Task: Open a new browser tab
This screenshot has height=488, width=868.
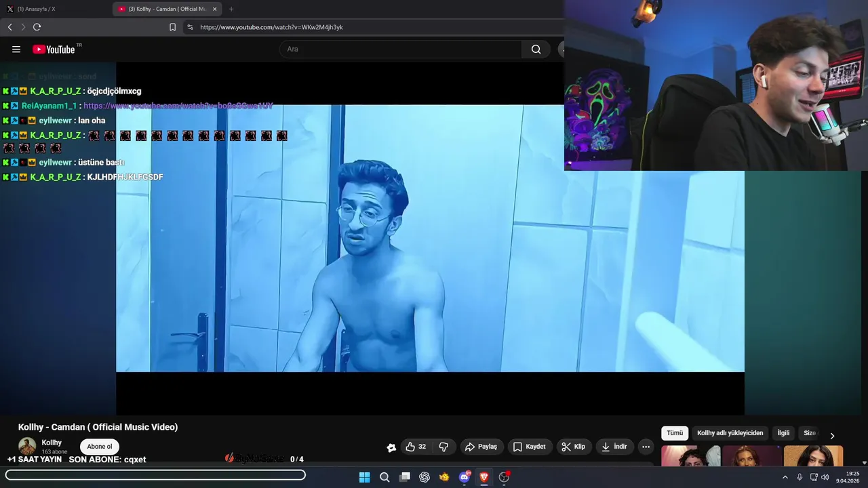Action: (x=231, y=9)
